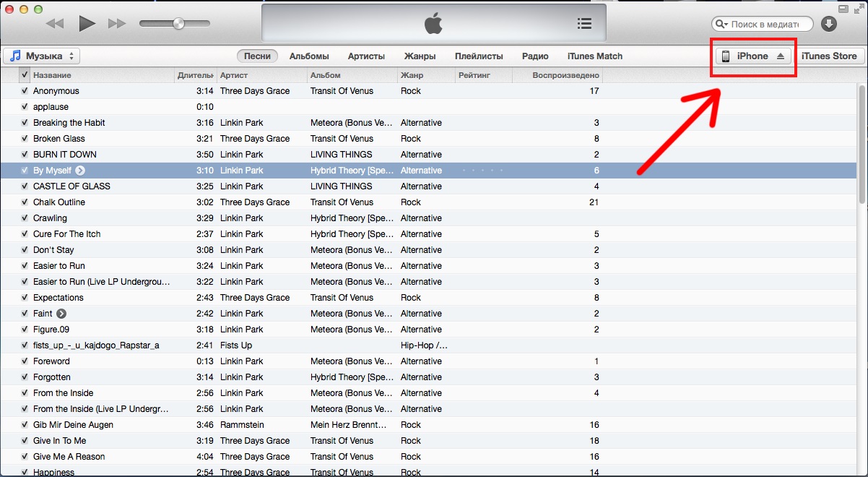Select the song Don't Stay
The image size is (868, 477).
pyautogui.click(x=53, y=250)
